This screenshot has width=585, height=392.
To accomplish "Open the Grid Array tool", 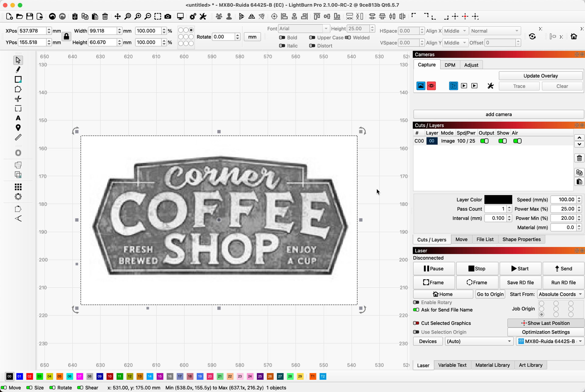I will click(18, 187).
